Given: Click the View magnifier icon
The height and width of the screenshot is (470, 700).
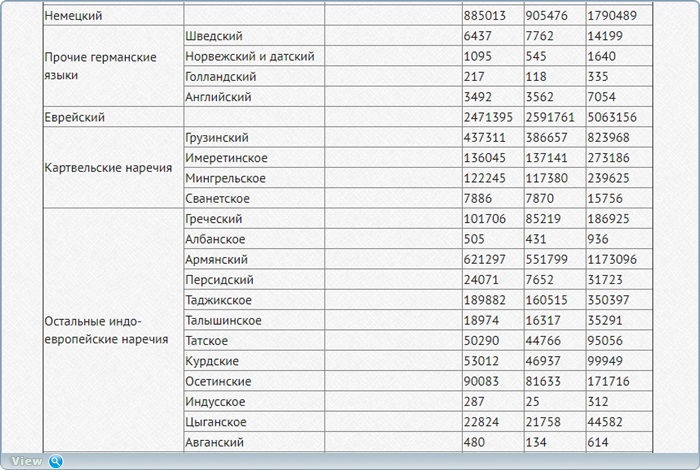Looking at the screenshot, I should coord(56,461).
